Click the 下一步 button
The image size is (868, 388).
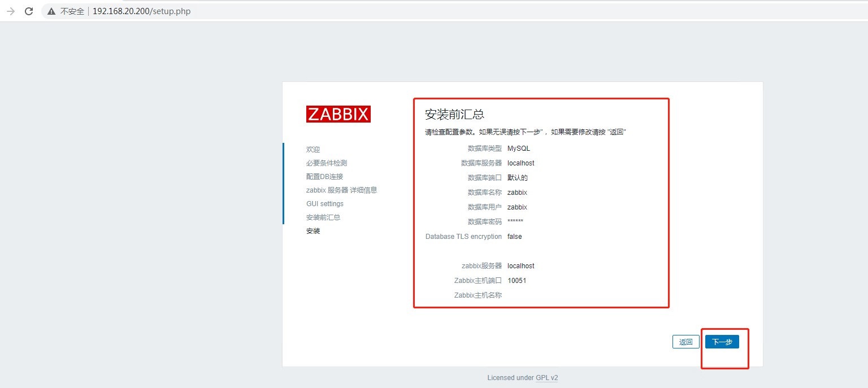(x=722, y=341)
